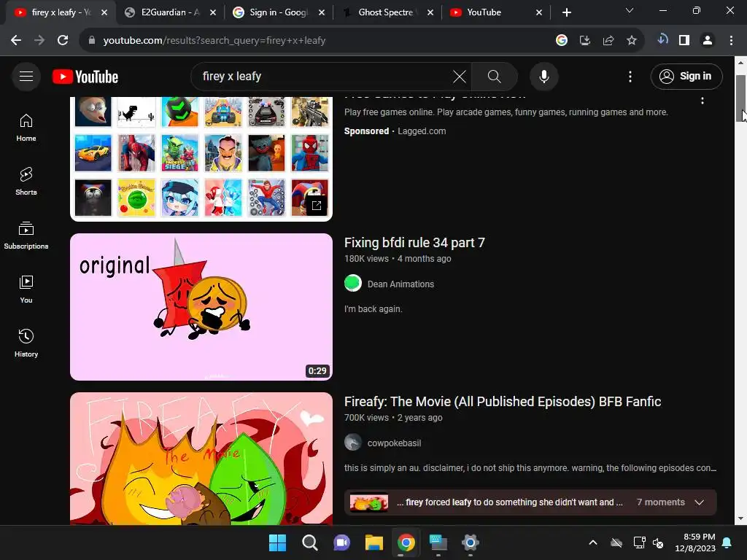Open YouTube settings three-dot menu
747x560 pixels.
630,76
